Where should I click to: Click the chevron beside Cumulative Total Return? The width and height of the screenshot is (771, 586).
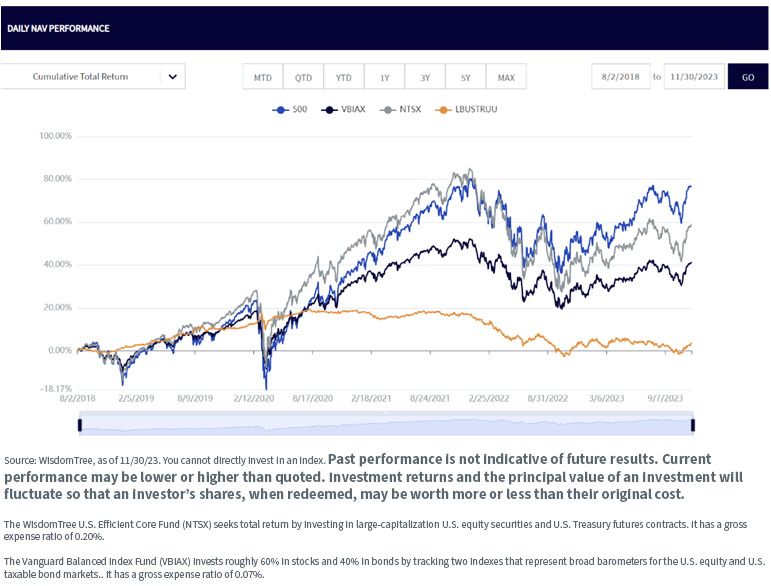tap(173, 77)
